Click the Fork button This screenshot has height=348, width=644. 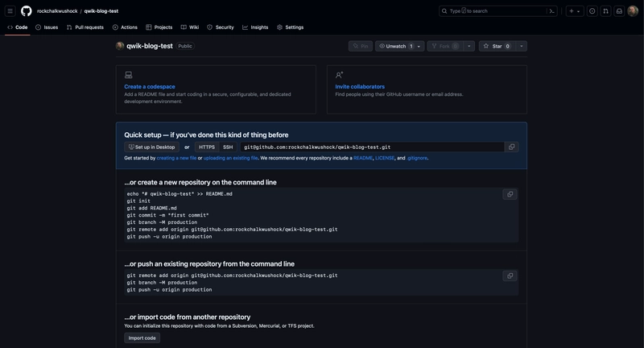[x=445, y=46]
